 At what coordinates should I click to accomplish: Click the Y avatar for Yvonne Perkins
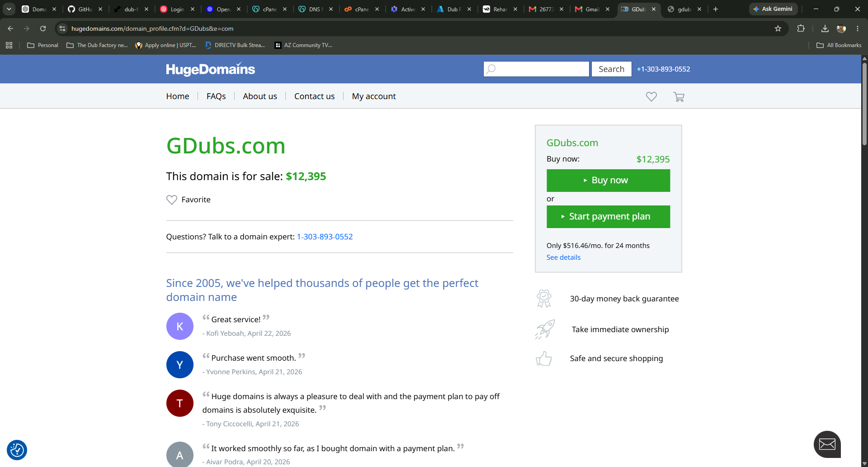pyautogui.click(x=180, y=365)
